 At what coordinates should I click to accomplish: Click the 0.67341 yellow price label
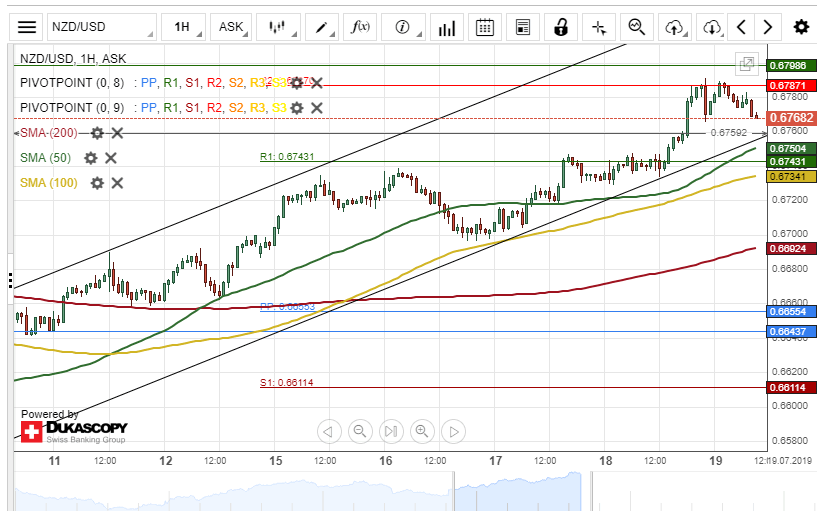click(791, 176)
